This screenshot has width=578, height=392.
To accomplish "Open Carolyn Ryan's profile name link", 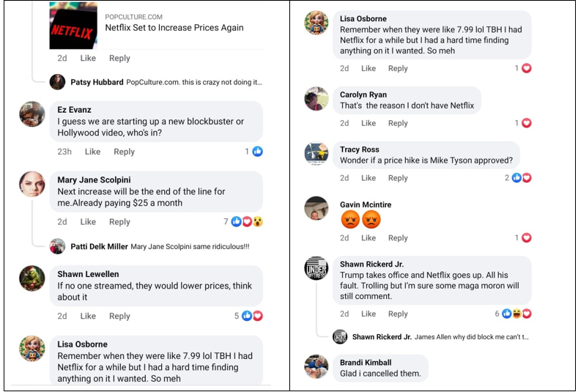I will pyautogui.click(x=363, y=95).
